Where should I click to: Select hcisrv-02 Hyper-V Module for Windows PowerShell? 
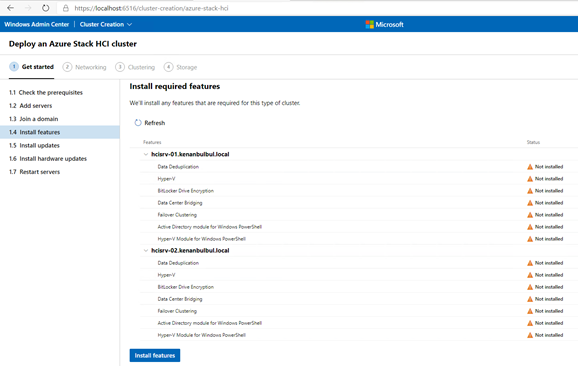[201, 335]
